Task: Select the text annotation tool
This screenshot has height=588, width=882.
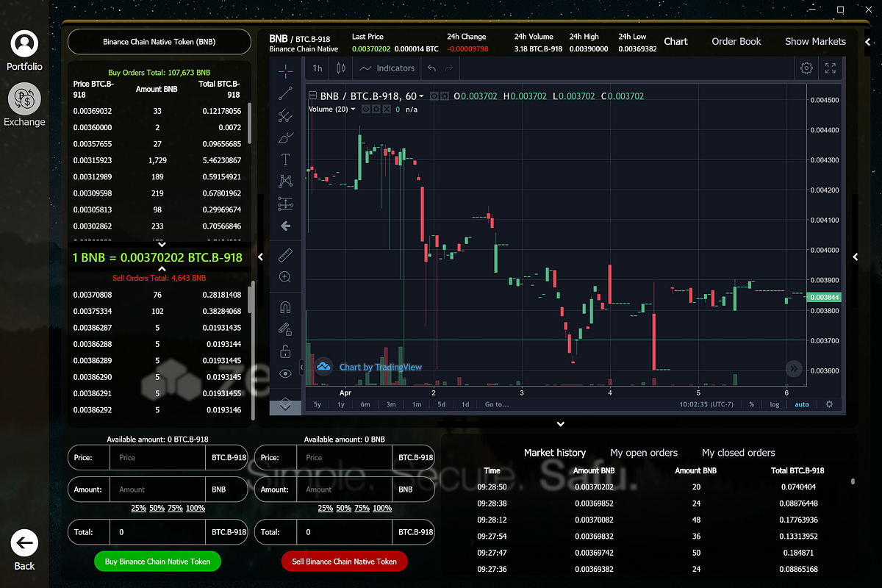Action: point(286,159)
